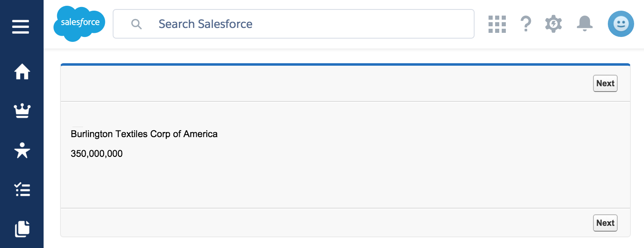Screen dimensions: 644x248
Task: Open Opportunities using the crown icon
Action: pos(22,111)
